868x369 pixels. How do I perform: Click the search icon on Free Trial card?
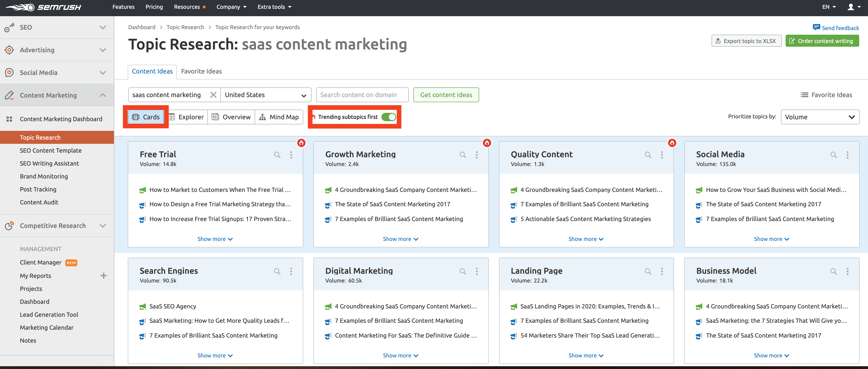[277, 155]
